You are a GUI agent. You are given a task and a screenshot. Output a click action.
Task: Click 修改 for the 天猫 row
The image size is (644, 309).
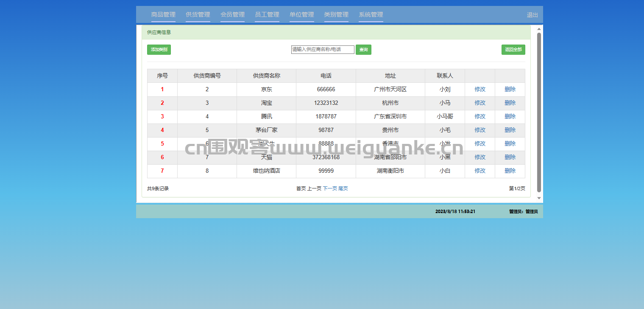(480, 157)
